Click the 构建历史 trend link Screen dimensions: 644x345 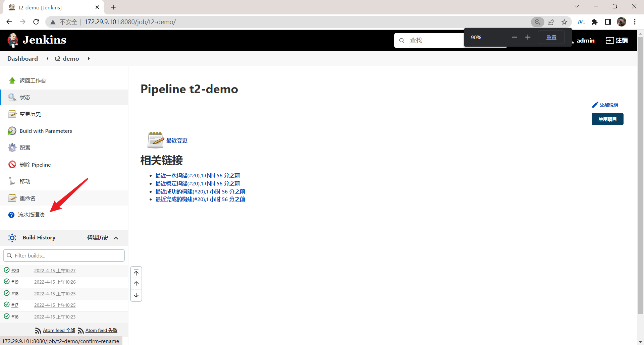coord(98,237)
